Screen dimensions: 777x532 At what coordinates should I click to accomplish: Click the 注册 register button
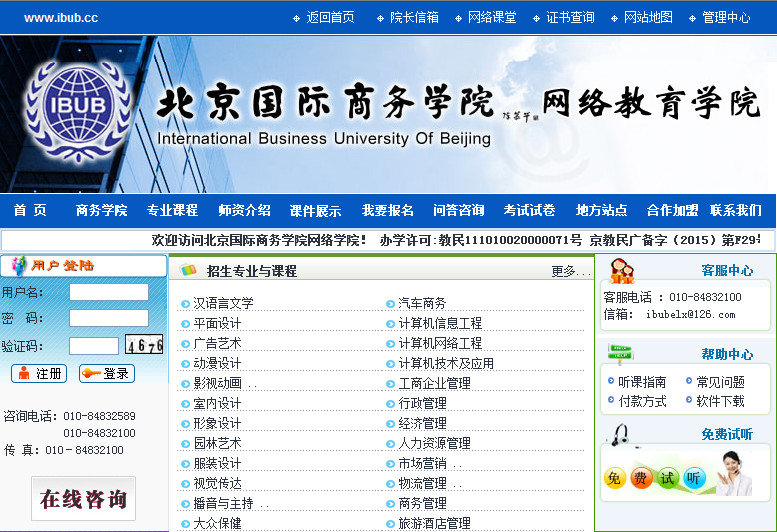pyautogui.click(x=39, y=373)
